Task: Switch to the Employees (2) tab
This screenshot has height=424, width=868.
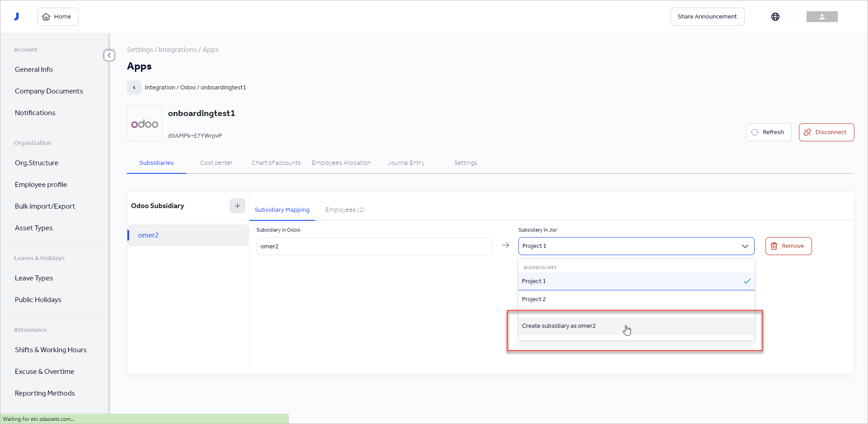Action: tap(344, 210)
